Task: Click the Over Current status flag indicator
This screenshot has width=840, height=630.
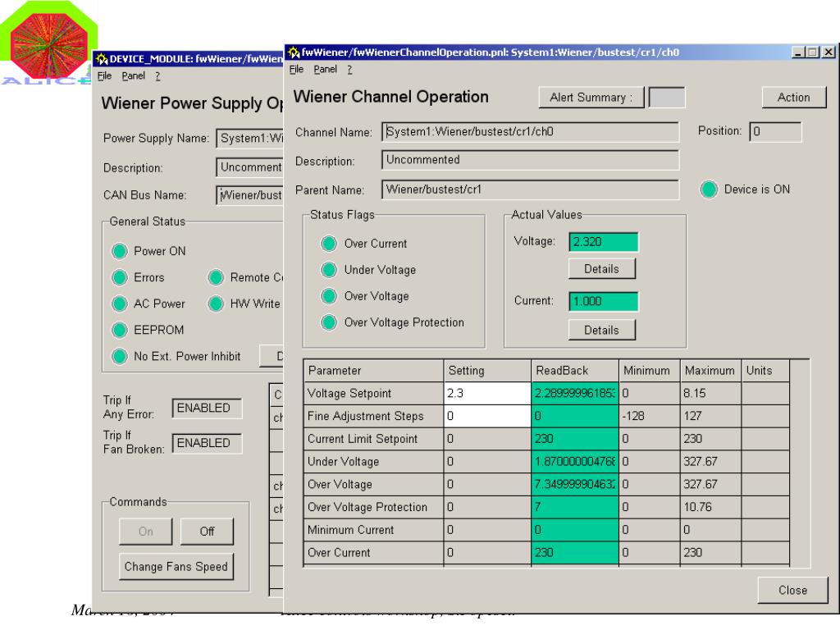Action: (329, 243)
